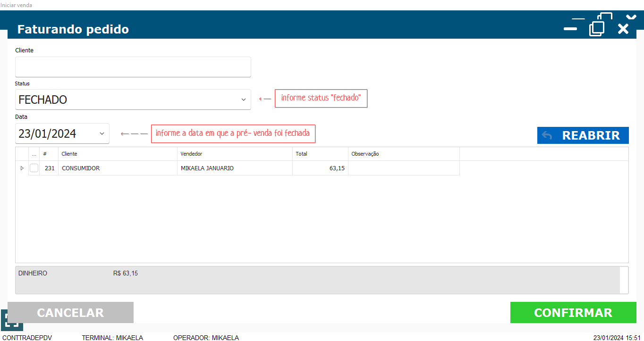Viewport: 644px width, 341px height.
Task: Select the CONSUMIDOR cell in the table
Action: tap(117, 168)
